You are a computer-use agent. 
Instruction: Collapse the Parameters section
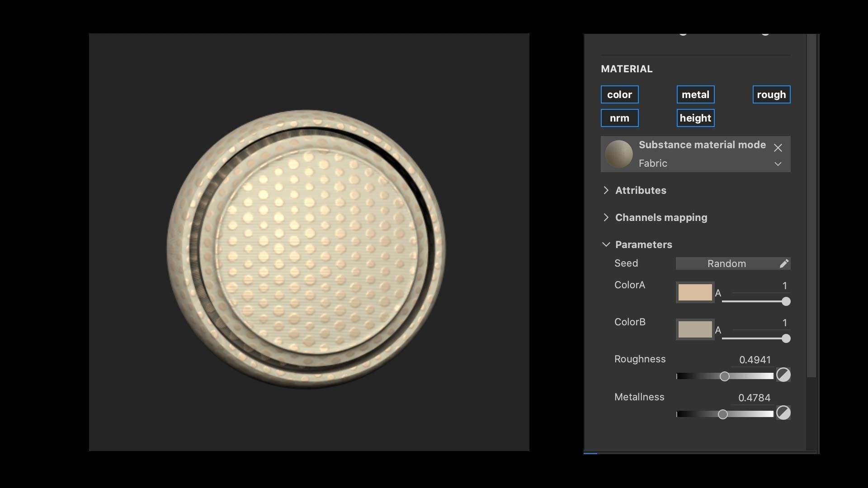click(606, 244)
